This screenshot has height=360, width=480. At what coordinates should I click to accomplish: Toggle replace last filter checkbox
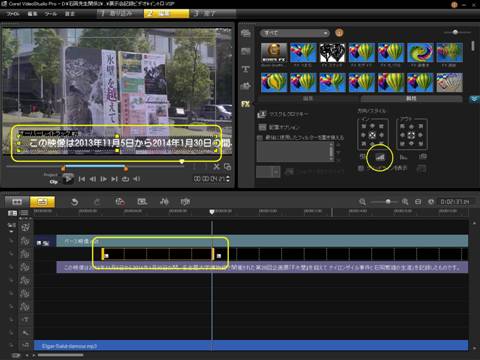click(260, 138)
